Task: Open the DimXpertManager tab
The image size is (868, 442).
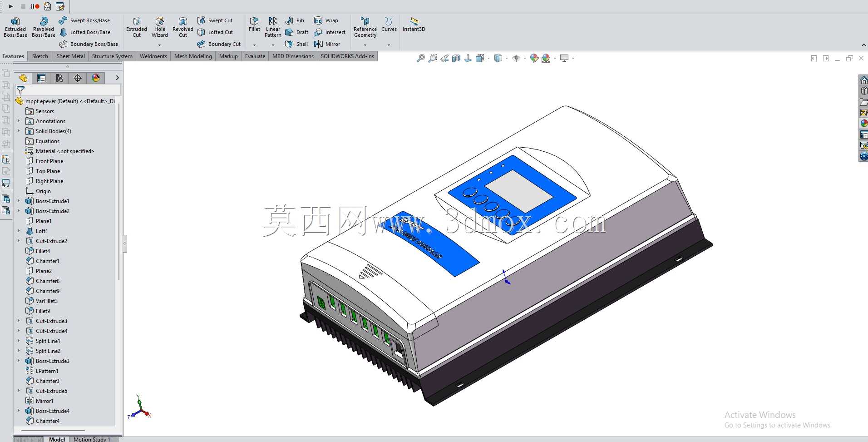Action: pyautogui.click(x=78, y=78)
